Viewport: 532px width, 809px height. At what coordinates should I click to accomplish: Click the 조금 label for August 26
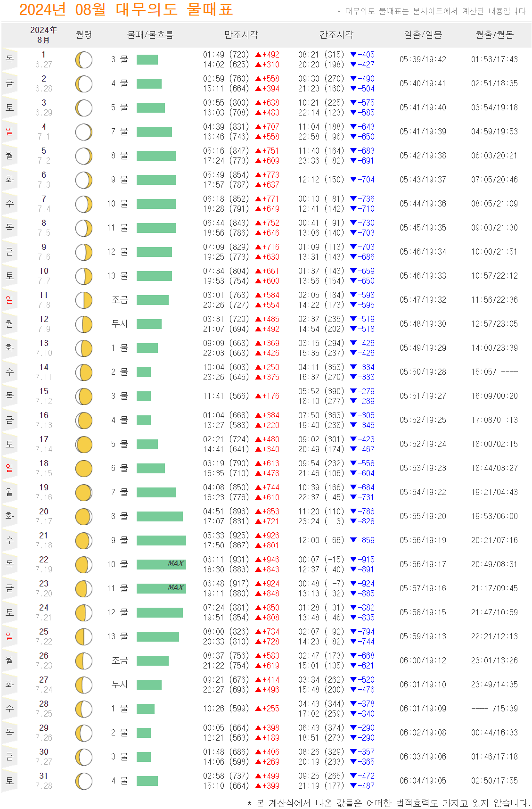[120, 660]
